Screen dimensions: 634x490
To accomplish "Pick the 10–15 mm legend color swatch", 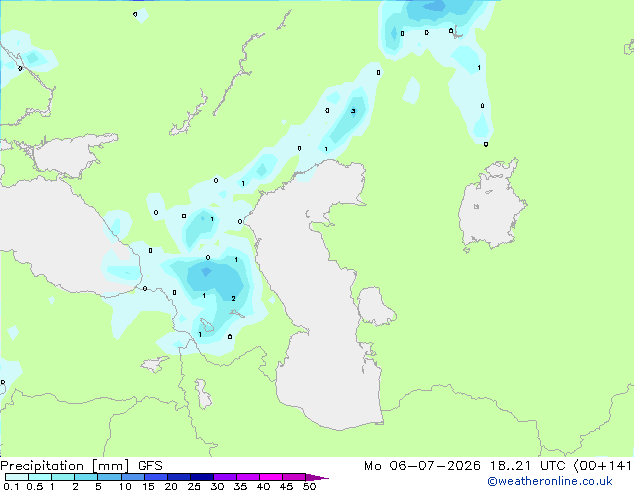I will click(132, 477).
